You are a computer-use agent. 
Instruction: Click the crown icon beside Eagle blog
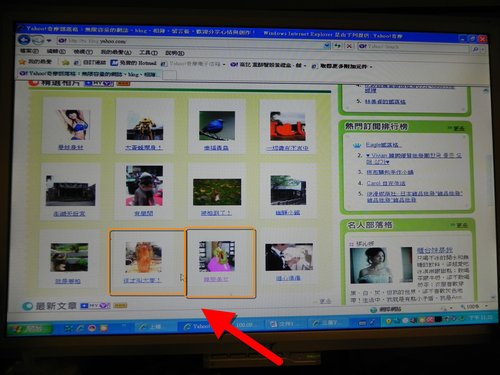[x=357, y=145]
